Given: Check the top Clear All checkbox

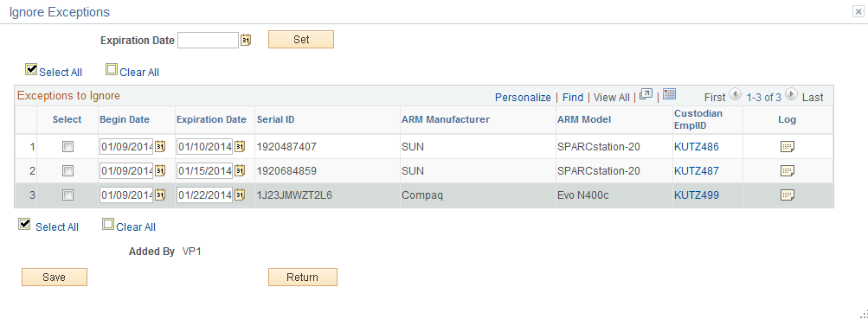Looking at the screenshot, I should [x=112, y=70].
